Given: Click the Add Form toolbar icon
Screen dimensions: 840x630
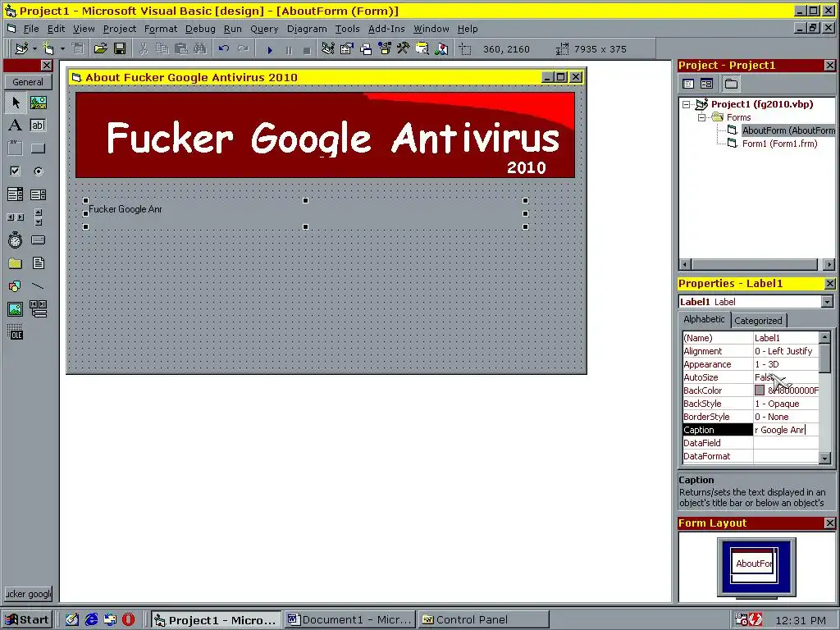Looking at the screenshot, I should 48,48.
